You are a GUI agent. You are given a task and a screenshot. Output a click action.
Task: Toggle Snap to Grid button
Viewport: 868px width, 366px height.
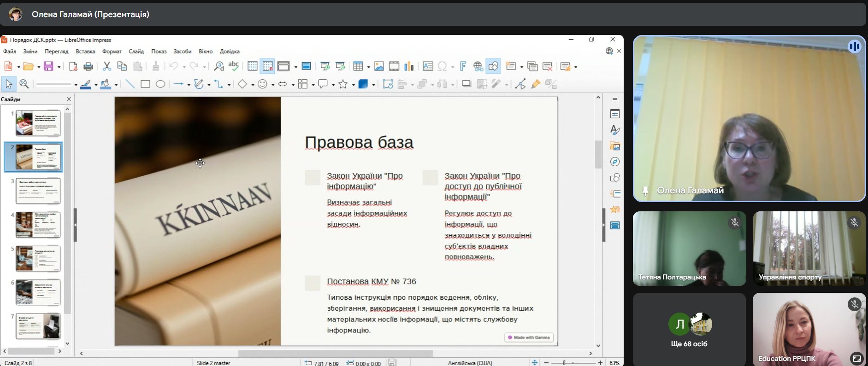(267, 67)
